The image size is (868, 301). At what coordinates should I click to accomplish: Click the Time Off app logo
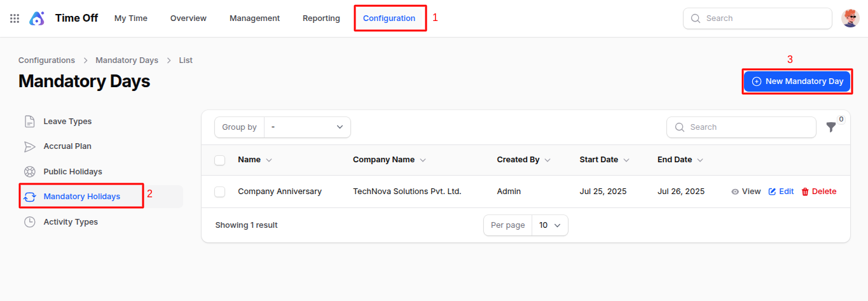[x=37, y=18]
